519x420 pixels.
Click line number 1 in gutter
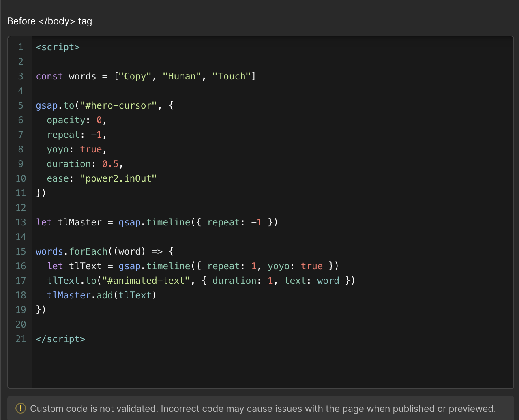21,47
